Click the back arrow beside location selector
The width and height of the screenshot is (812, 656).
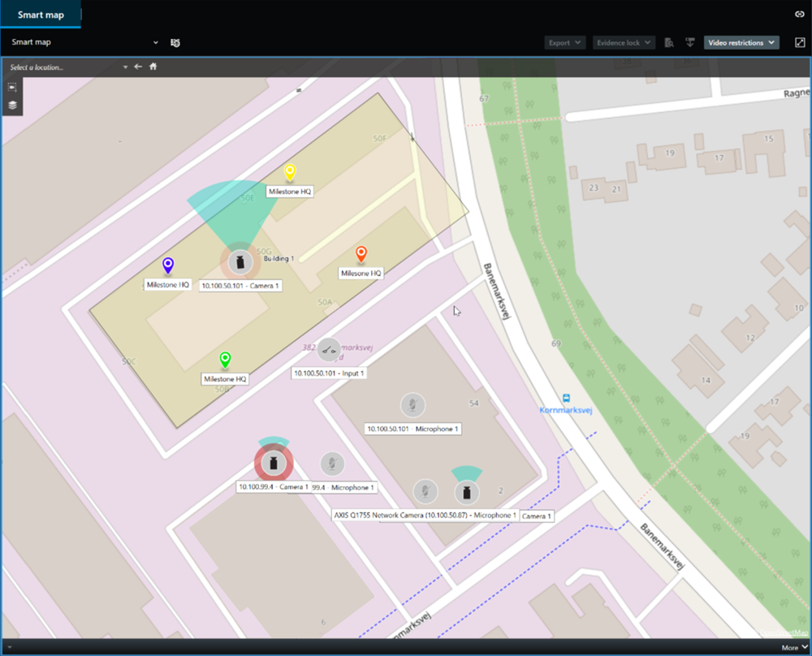[x=138, y=67]
